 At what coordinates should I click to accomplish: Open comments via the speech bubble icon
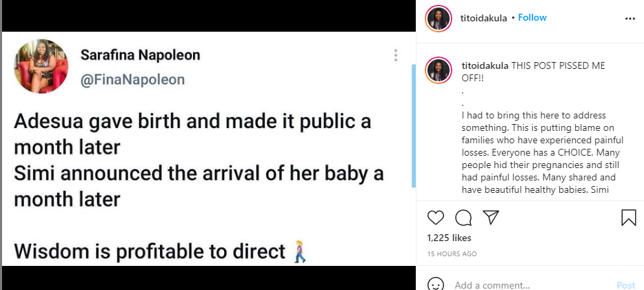click(x=463, y=218)
